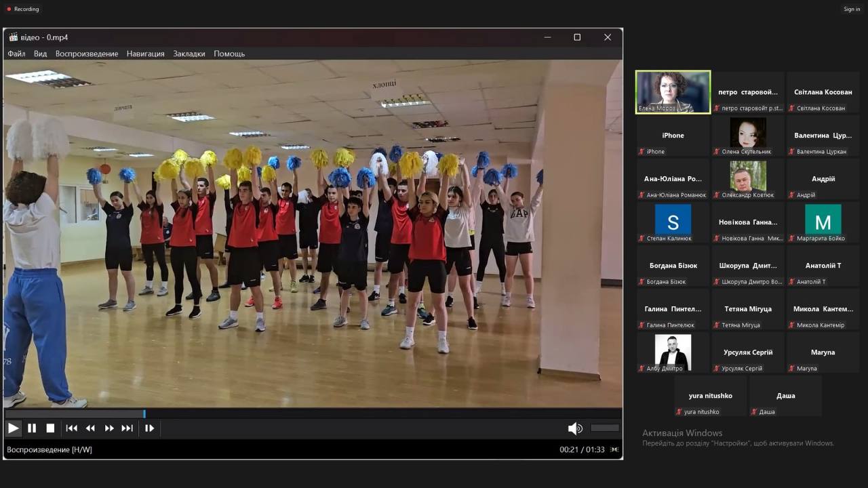This screenshot has height=488, width=868.
Task: Open the Вид menu
Action: tap(41, 54)
